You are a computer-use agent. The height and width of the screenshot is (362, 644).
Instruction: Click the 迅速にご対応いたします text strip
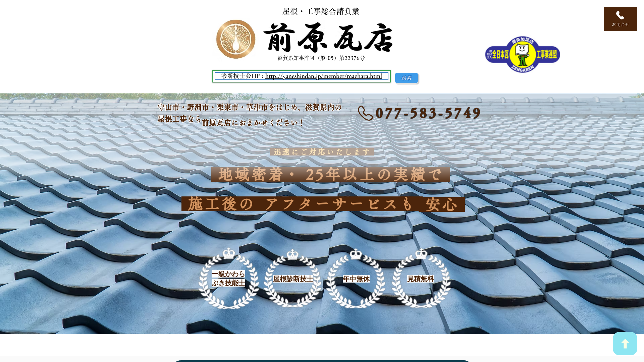[322, 152]
